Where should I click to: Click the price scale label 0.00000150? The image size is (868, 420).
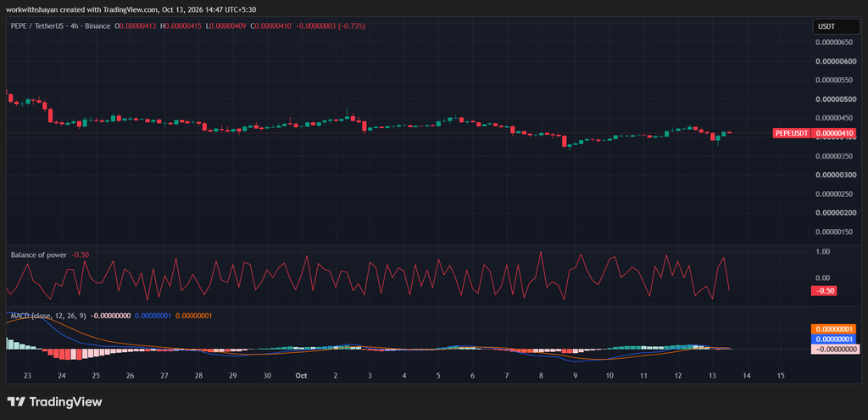[x=835, y=232]
